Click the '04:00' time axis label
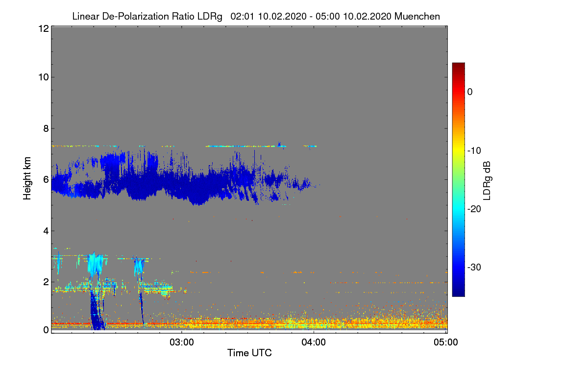Screen dimensions: 588x392 (314, 343)
